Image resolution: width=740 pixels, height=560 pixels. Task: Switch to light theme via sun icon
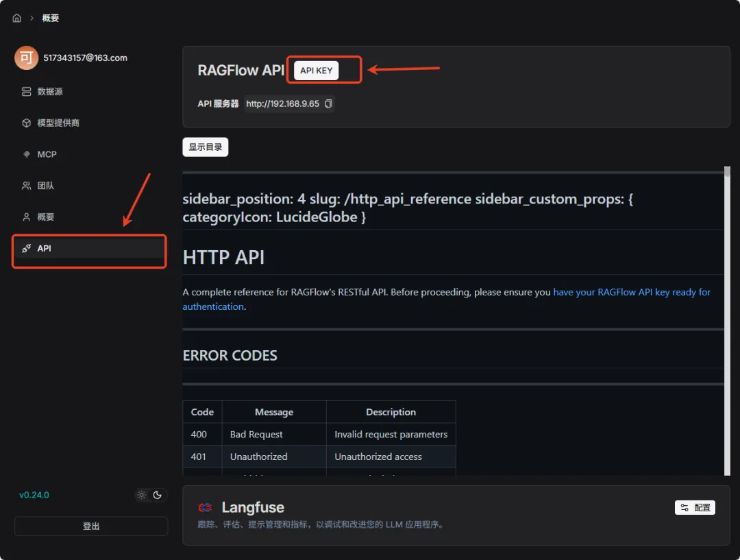pos(142,495)
